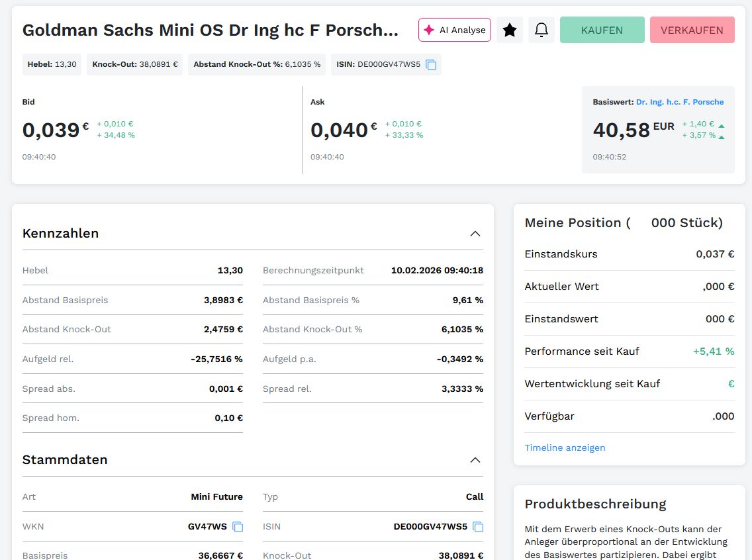
Task: Click the Hebel 13,30 chip
Action: click(x=52, y=65)
